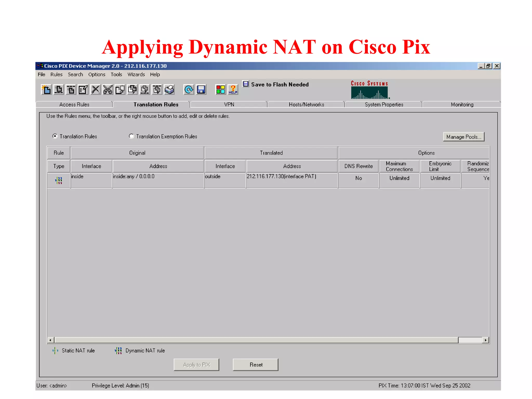Open the Search menu
The width and height of the screenshot is (532, 399).
tap(75, 75)
